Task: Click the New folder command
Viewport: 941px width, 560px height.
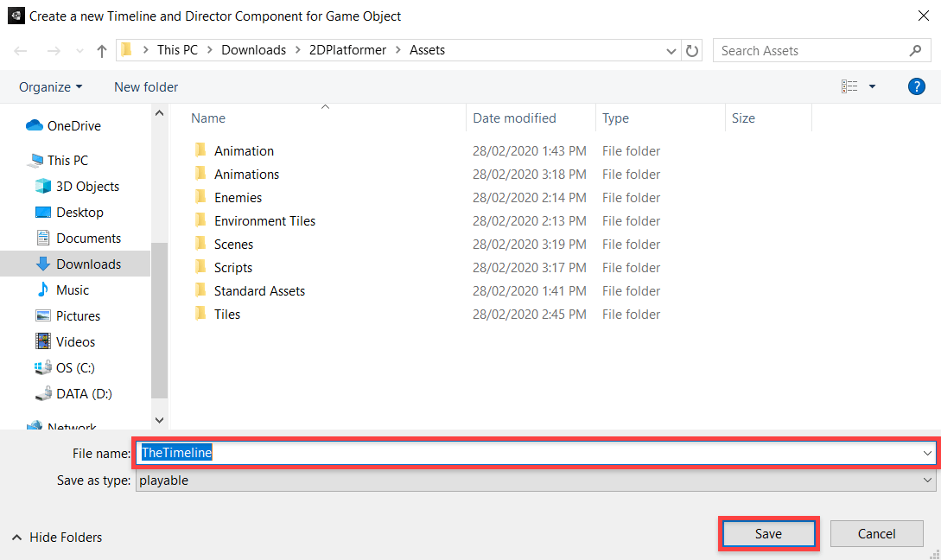Action: [146, 87]
